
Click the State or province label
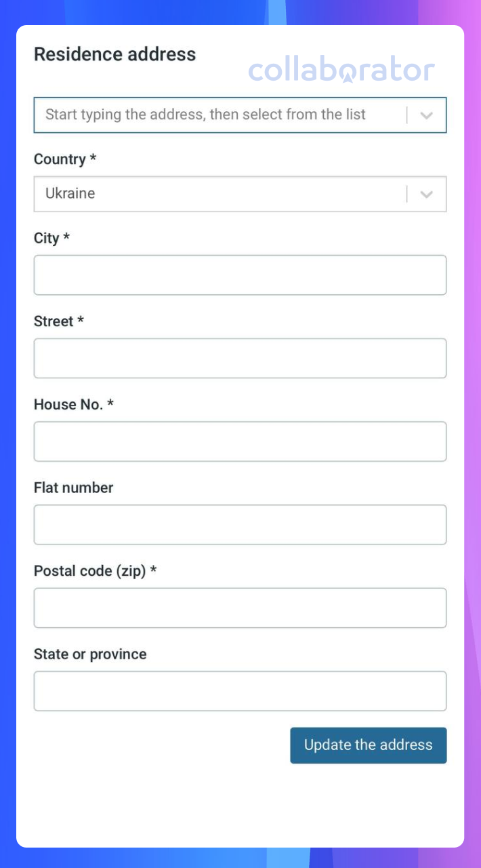point(90,654)
